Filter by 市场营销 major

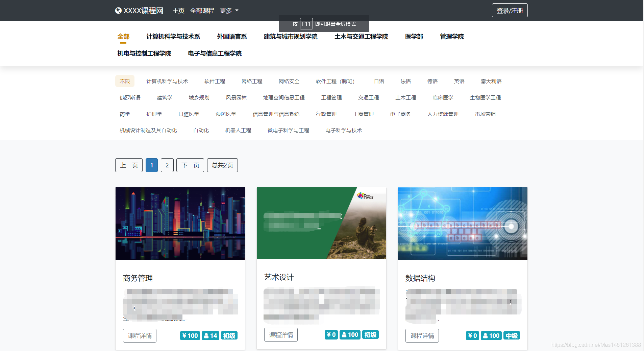coord(485,114)
